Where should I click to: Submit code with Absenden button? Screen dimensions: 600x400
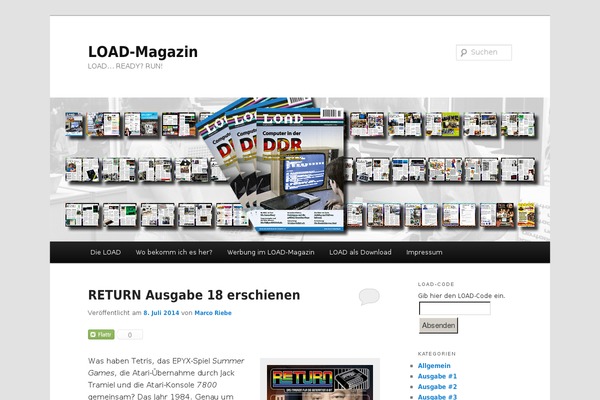pyautogui.click(x=439, y=325)
